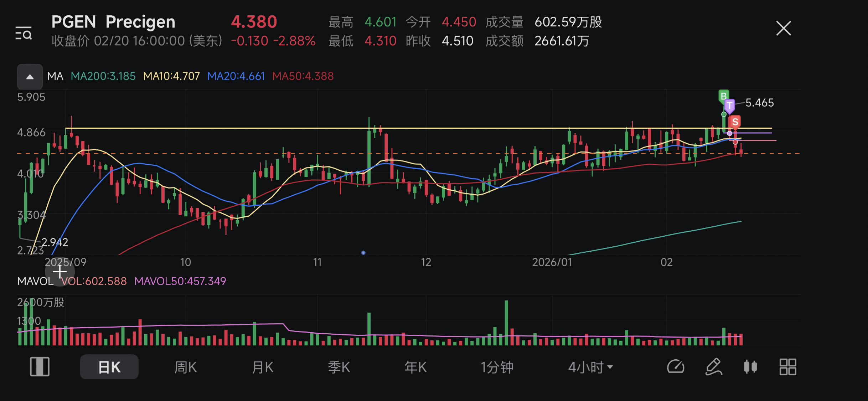The image size is (868, 401).
Task: Switch to the 季K quarterly tab
Action: 339,367
